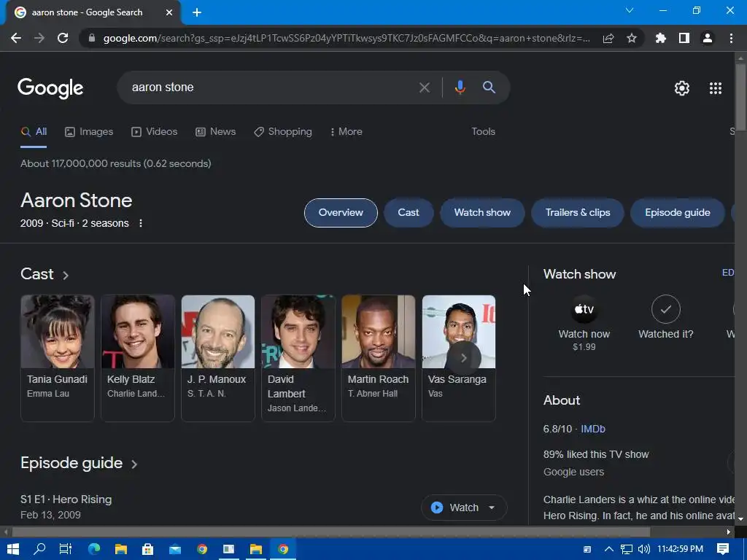
Task: Open David Lambert cast card
Action: point(298,358)
